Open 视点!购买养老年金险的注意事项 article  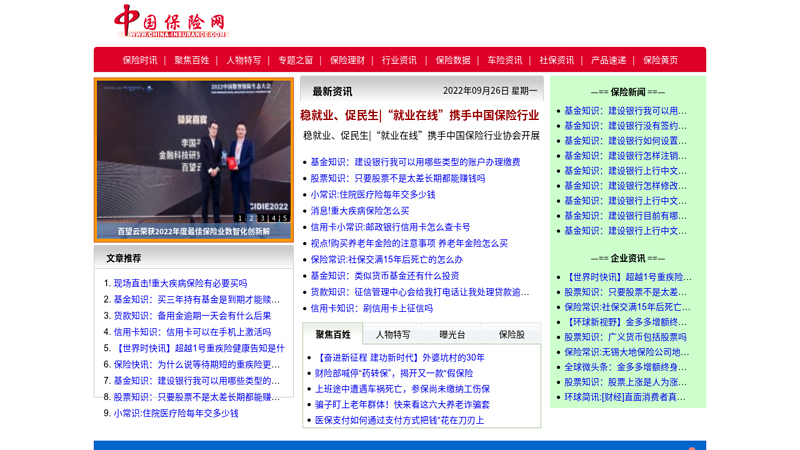[x=409, y=243]
